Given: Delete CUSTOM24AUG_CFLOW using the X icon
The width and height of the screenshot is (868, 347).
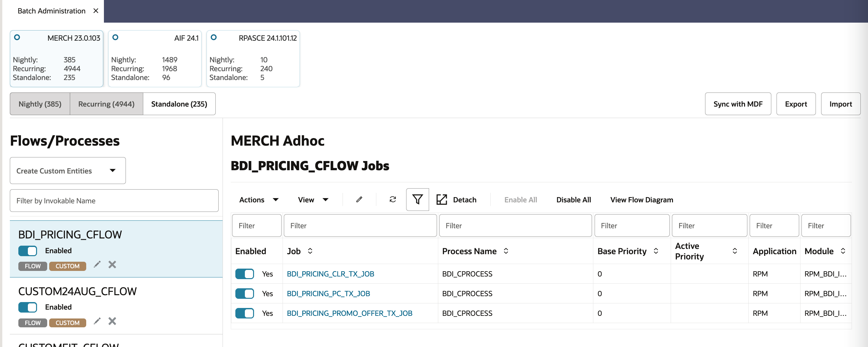Looking at the screenshot, I should coord(112,321).
